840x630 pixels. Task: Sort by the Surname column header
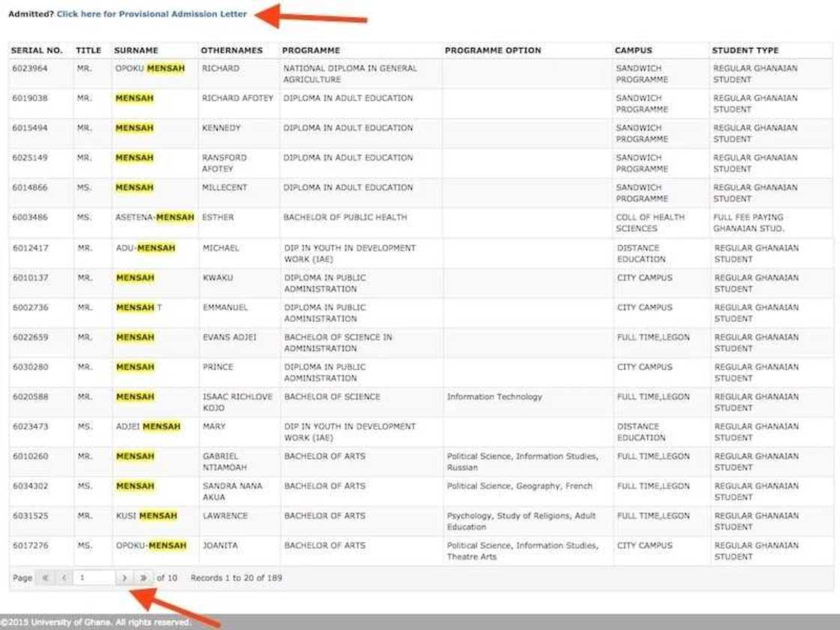pos(136,50)
